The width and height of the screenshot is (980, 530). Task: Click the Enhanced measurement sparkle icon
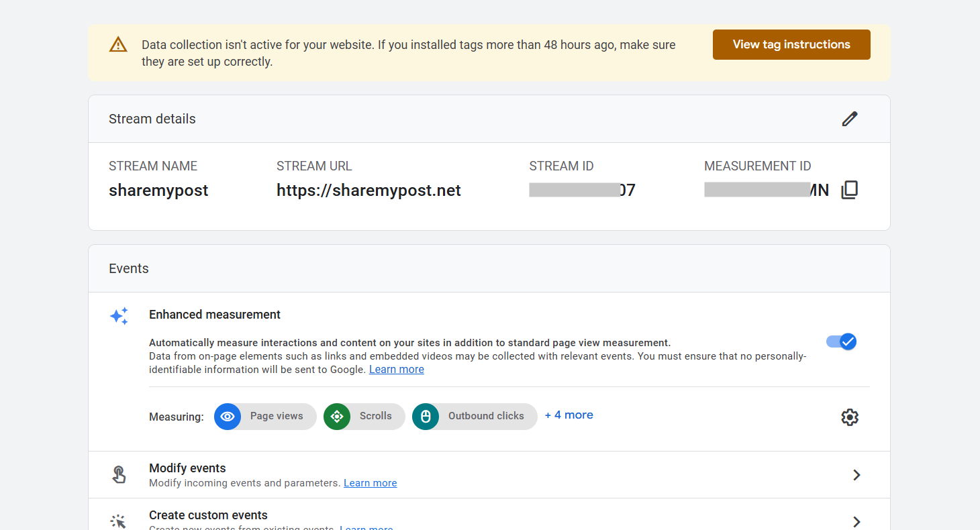pyautogui.click(x=119, y=317)
